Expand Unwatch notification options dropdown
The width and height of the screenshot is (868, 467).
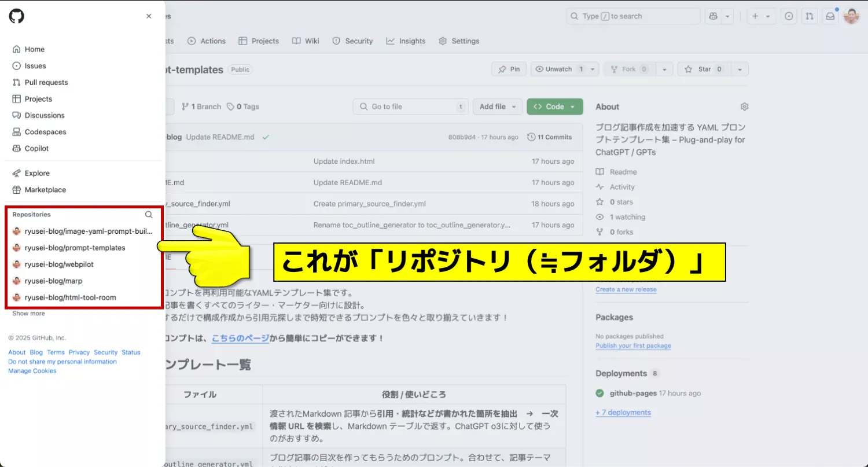click(x=593, y=69)
